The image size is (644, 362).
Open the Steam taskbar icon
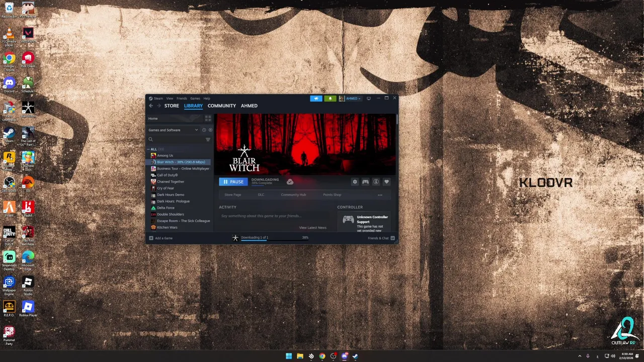pyautogui.click(x=355, y=356)
